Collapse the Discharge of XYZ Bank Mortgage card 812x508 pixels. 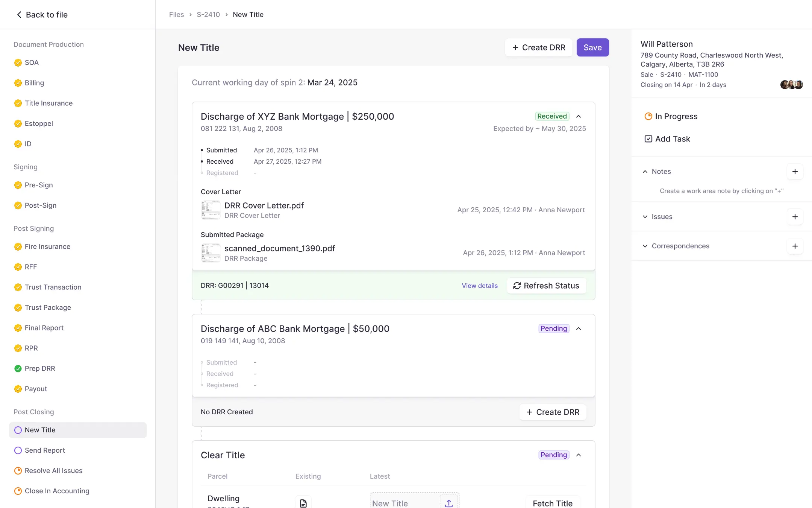coord(579,116)
